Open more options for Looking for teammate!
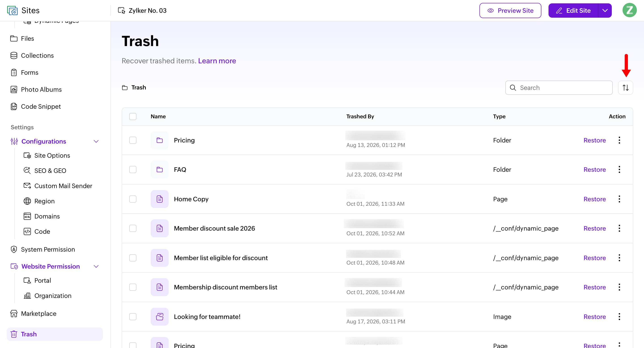The height and width of the screenshot is (348, 644). (619, 316)
